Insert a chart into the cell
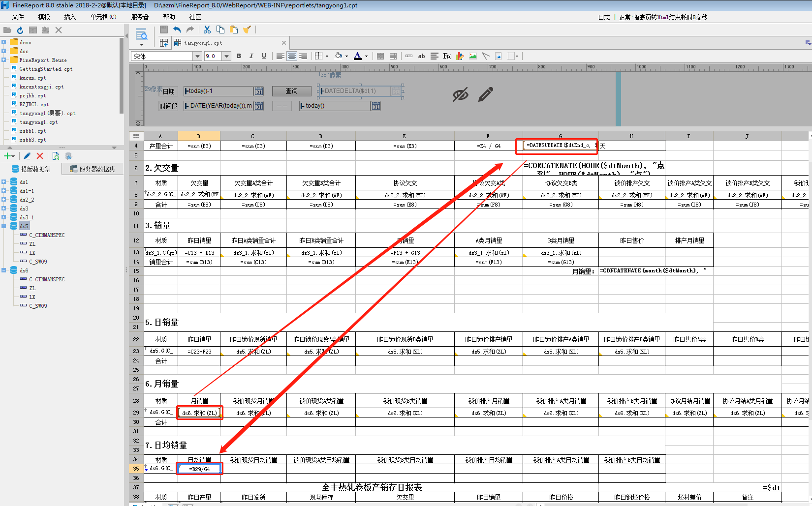Screen dimensions: 812x506 tap(460, 56)
